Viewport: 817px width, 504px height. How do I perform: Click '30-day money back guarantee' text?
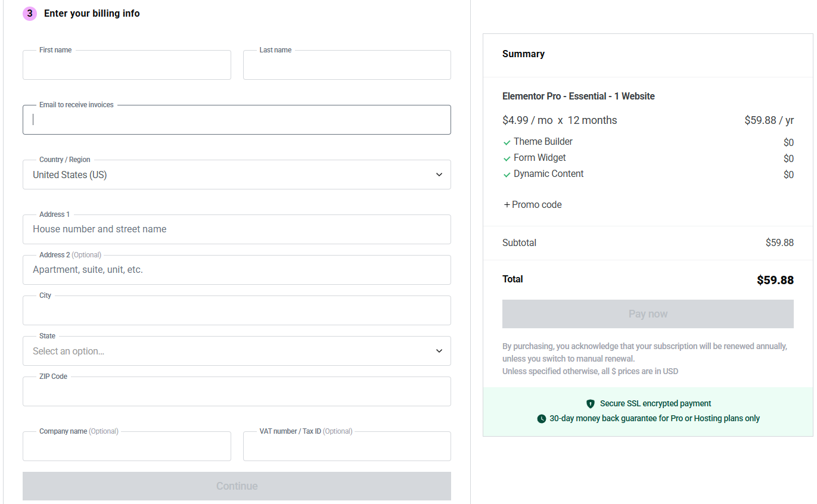654,418
